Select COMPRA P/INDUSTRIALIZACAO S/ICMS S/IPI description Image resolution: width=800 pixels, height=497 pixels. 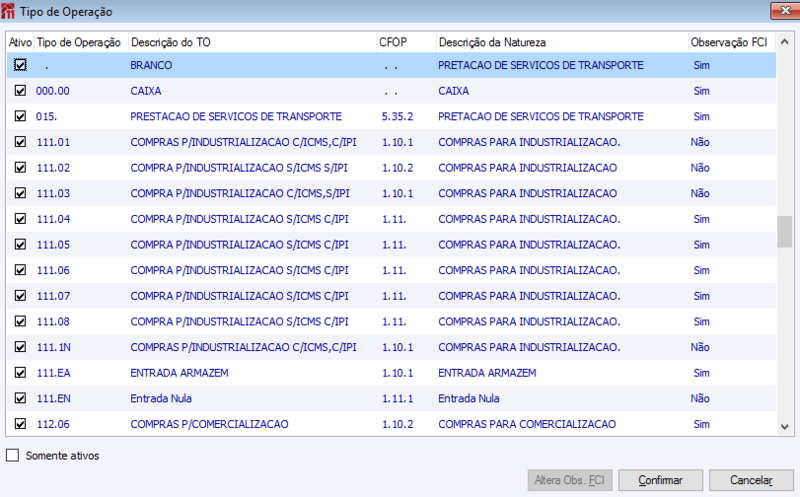coord(239,167)
